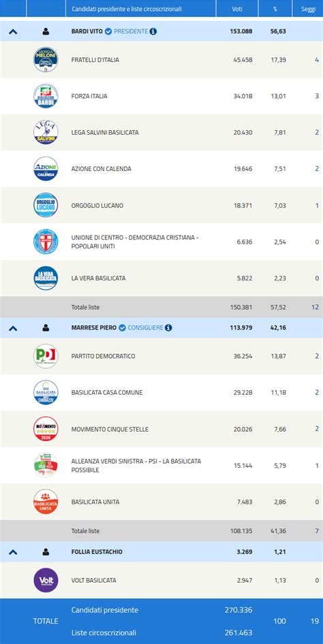Click the Movimento Cinque Stelle logo

46,429
